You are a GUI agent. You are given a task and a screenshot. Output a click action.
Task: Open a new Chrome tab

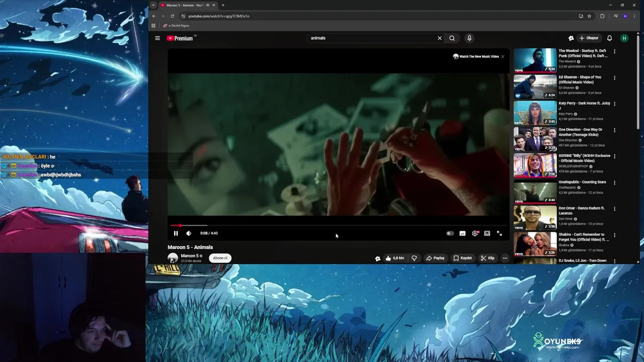(223, 5)
